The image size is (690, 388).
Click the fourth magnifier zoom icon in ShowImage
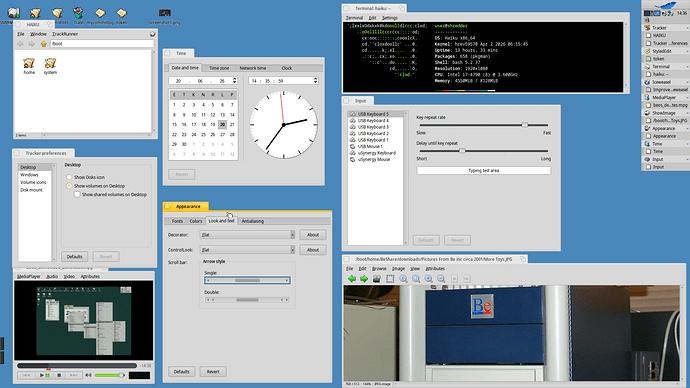[441, 278]
